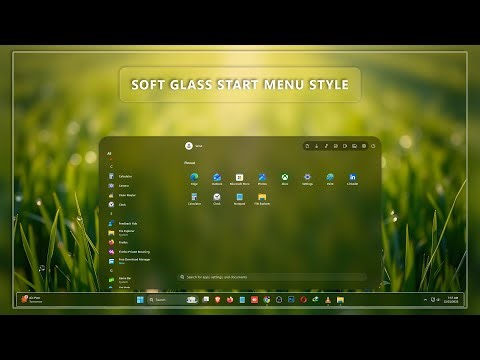Launch Notepad from pinned apps

point(239,199)
